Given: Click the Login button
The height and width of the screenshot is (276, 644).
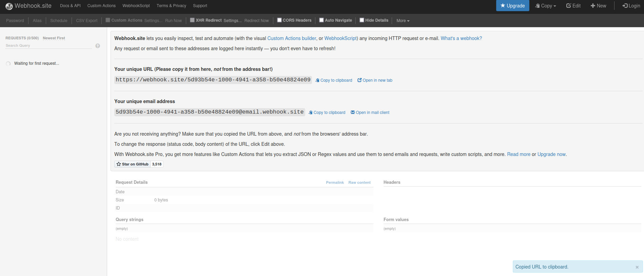Looking at the screenshot, I should click(631, 6).
